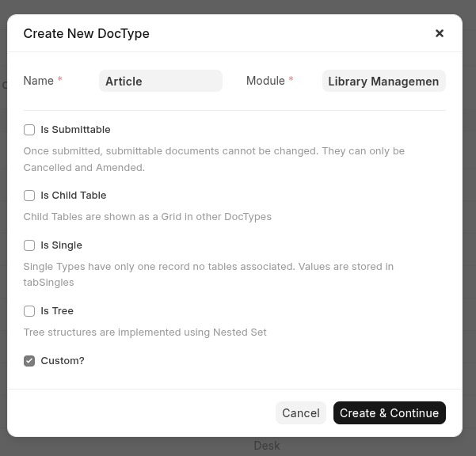
Task: Click the Is Single label text
Action: point(61,245)
